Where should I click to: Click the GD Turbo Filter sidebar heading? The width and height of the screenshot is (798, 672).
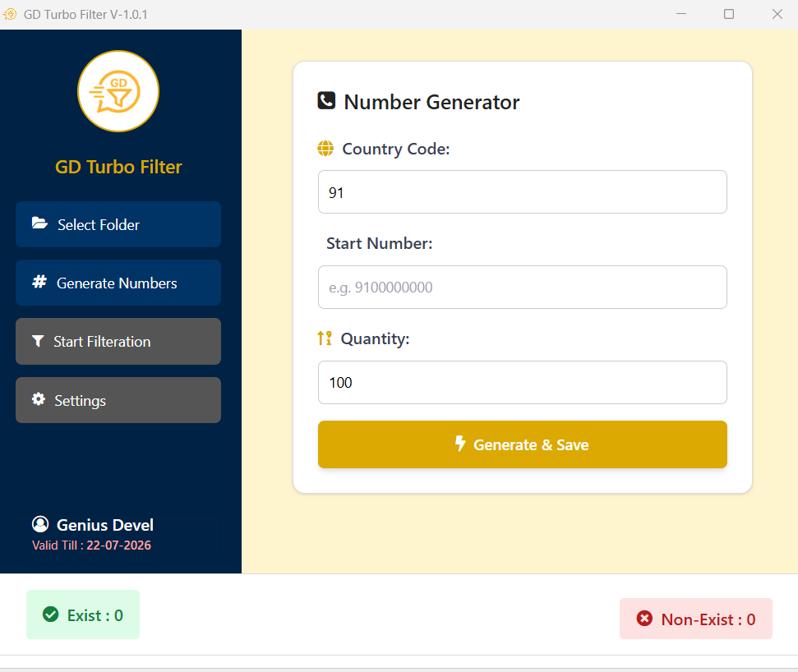pos(118,167)
